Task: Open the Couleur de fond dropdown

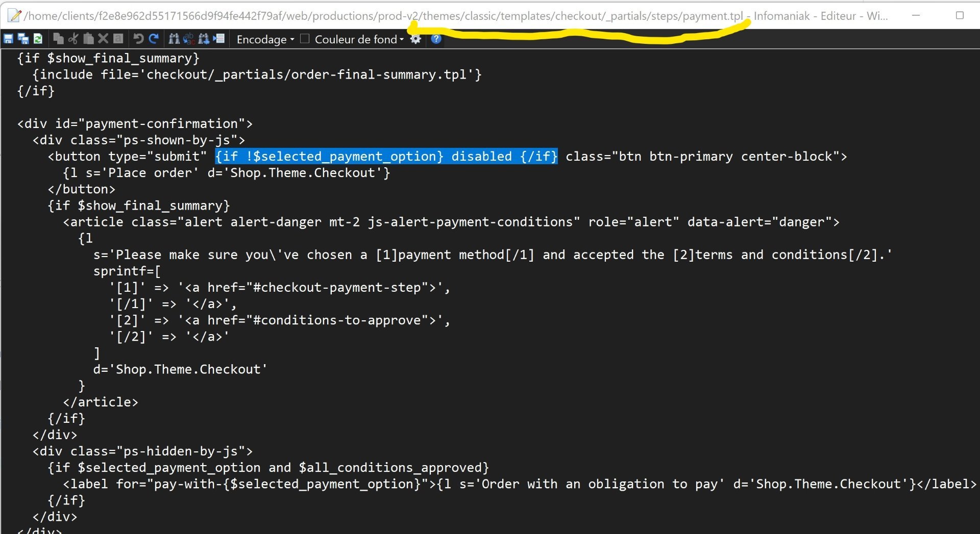Action: point(359,39)
